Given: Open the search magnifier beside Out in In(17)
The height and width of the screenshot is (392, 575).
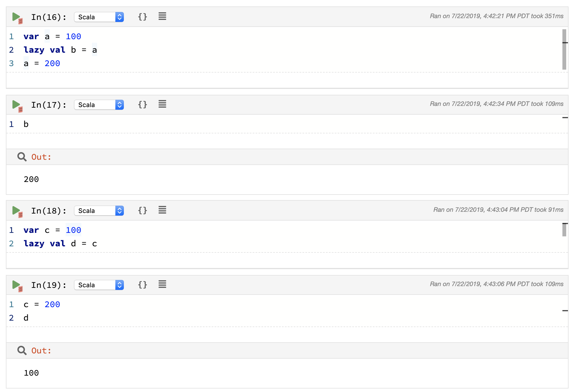Looking at the screenshot, I should (x=22, y=157).
